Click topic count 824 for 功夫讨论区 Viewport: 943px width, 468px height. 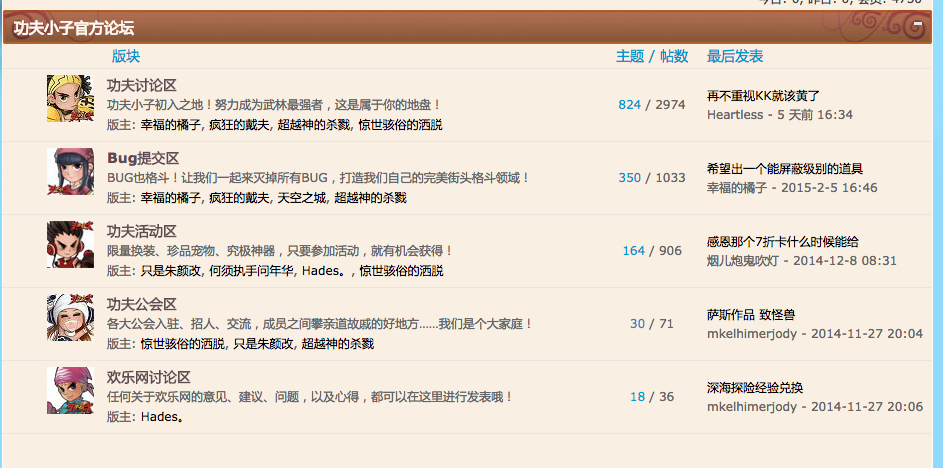point(629,105)
